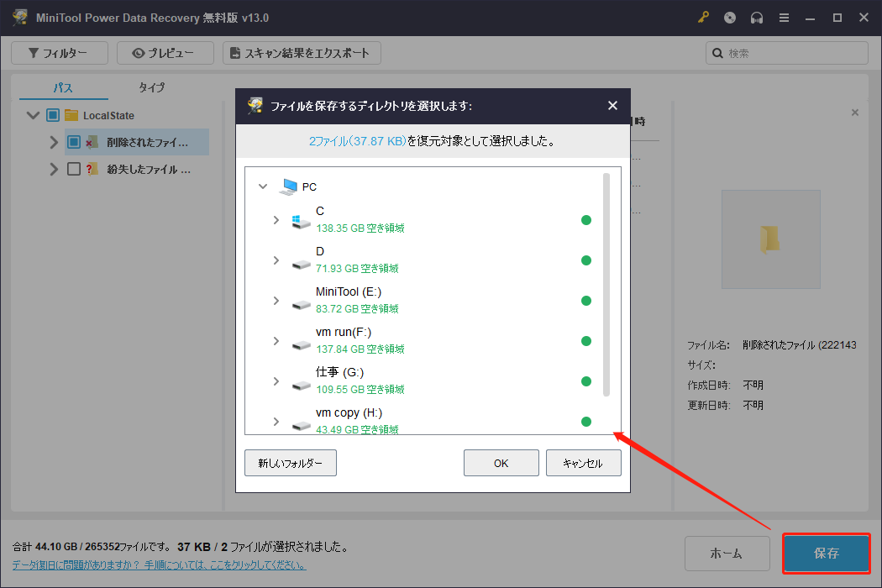Expand the vm run(F:) node
Viewport: 882px width, 588px height.
[x=276, y=341]
